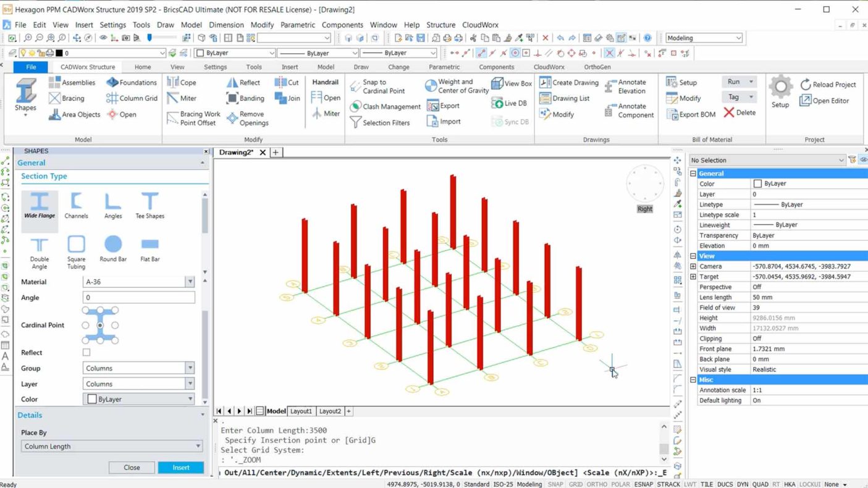
Task: Select the Reflect tool
Action: pyautogui.click(x=243, y=82)
